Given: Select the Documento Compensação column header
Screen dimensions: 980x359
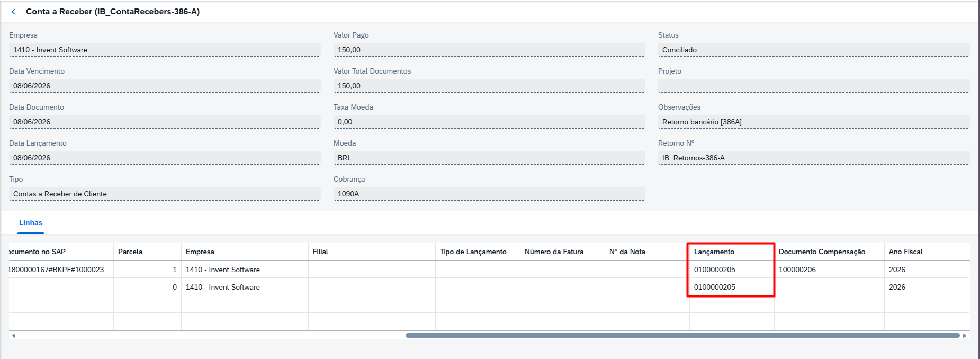Looking at the screenshot, I should pyautogui.click(x=830, y=252).
